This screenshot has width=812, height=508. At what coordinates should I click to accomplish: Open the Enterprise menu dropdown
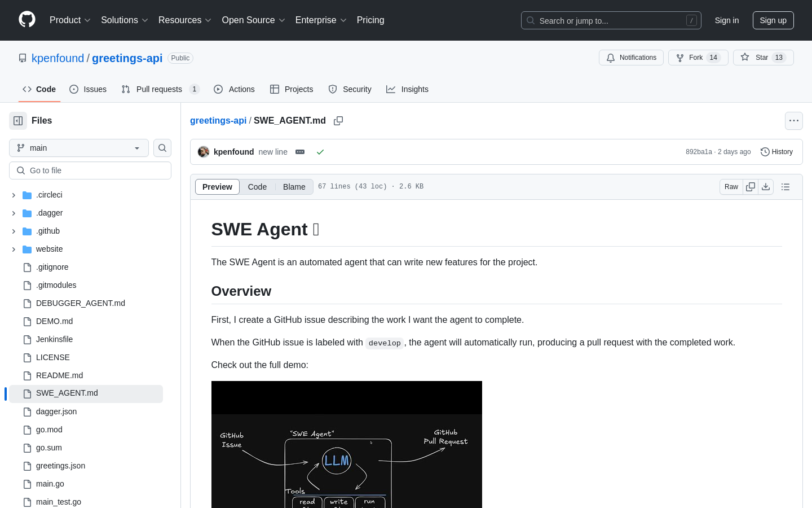pos(321,20)
